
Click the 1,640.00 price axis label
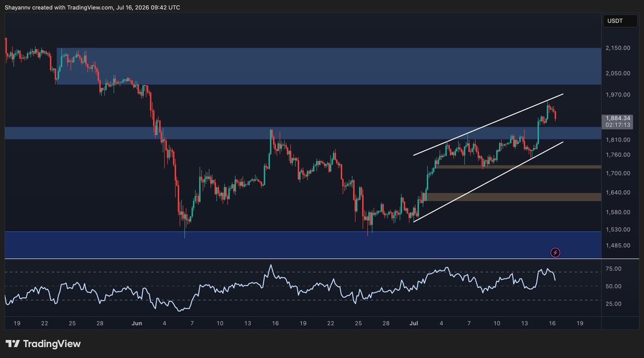click(618, 193)
